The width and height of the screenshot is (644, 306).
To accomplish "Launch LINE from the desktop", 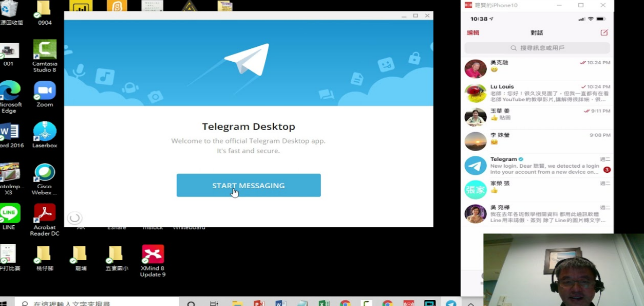I will click(x=9, y=217).
